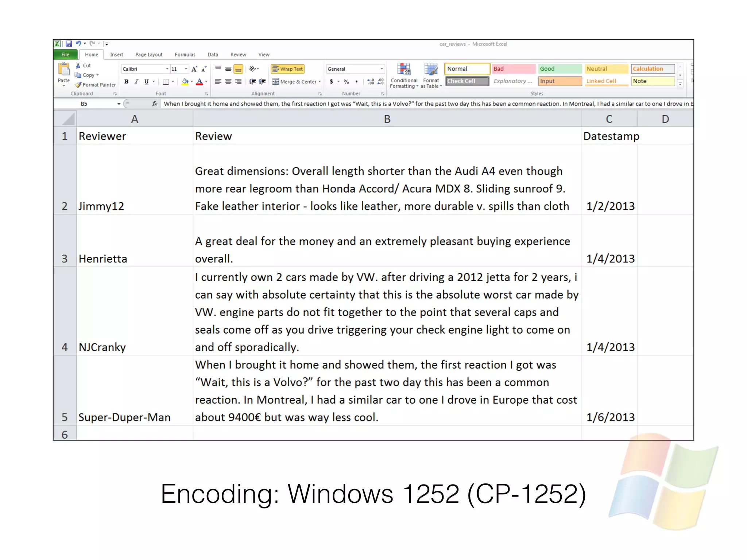Viewport: 747px width, 560px height.
Task: Open the Merge & Center dropdown arrow
Action: point(320,82)
